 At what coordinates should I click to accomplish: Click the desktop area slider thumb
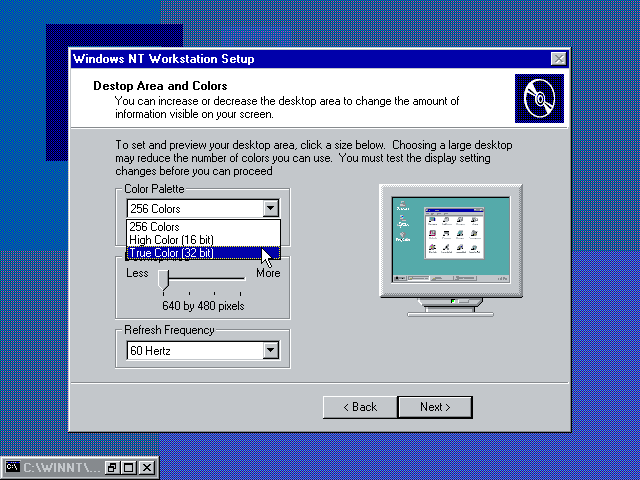pos(163,280)
